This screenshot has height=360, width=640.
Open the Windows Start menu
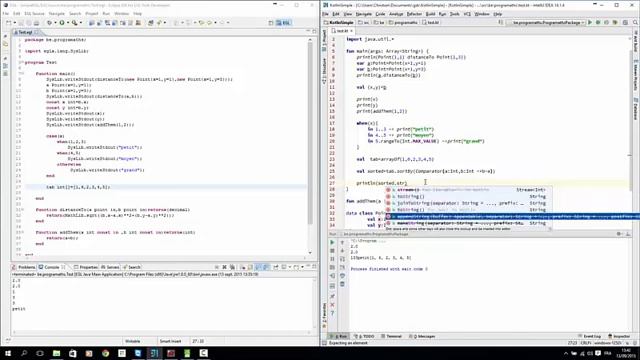(8, 353)
